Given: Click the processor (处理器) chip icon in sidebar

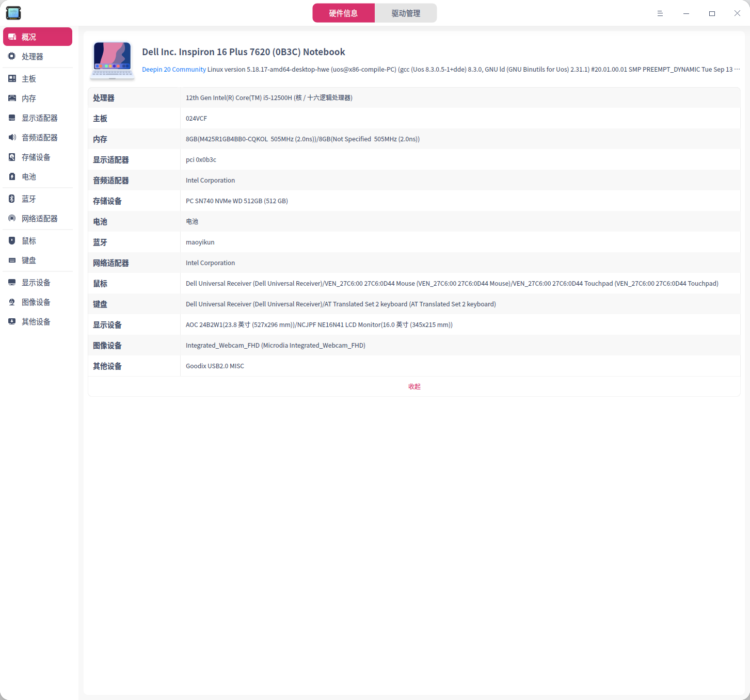Looking at the screenshot, I should 12,56.
